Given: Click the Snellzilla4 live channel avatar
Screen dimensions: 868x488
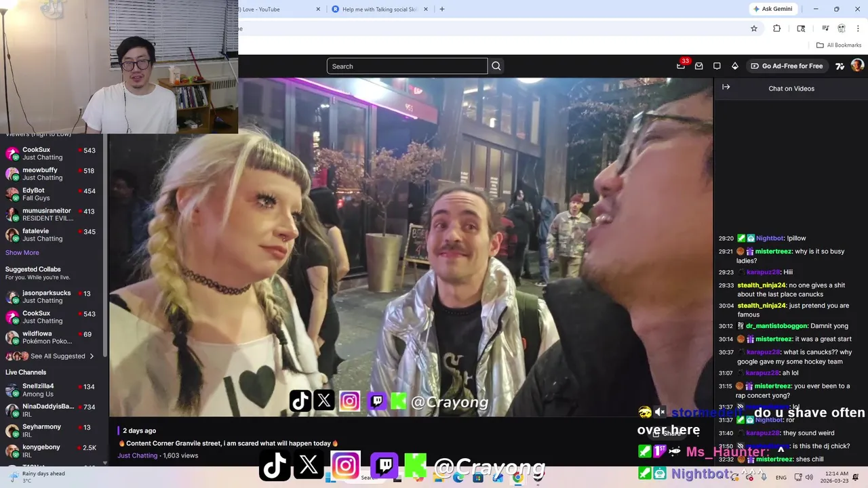Looking at the screenshot, I should [12, 390].
